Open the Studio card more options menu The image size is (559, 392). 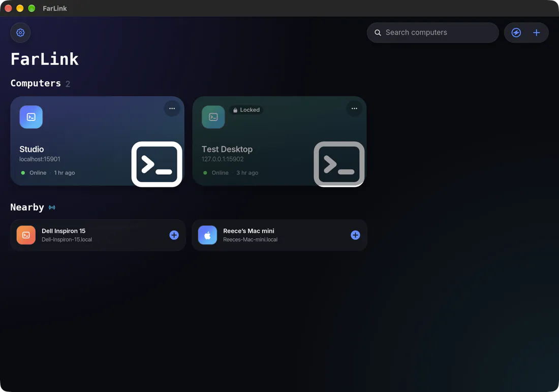point(172,108)
